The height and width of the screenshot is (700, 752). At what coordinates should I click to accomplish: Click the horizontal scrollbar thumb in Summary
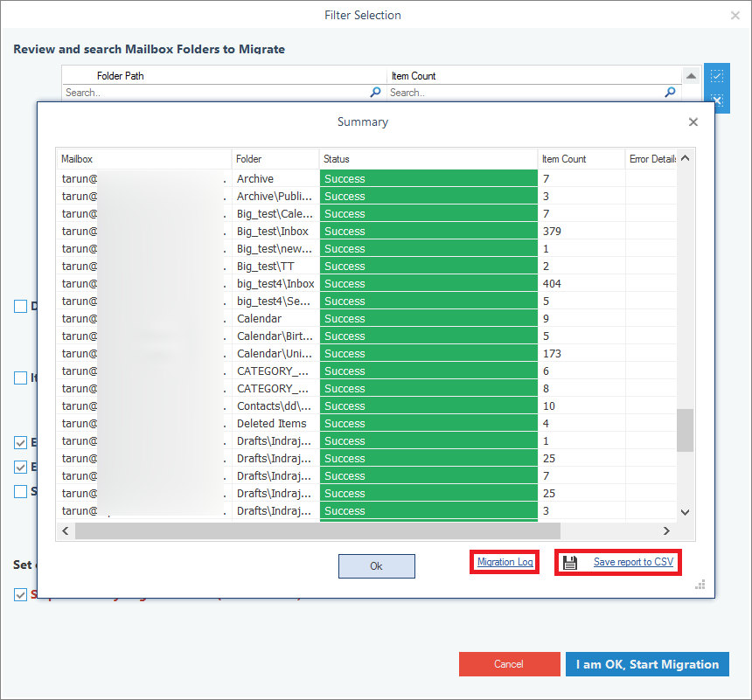317,530
